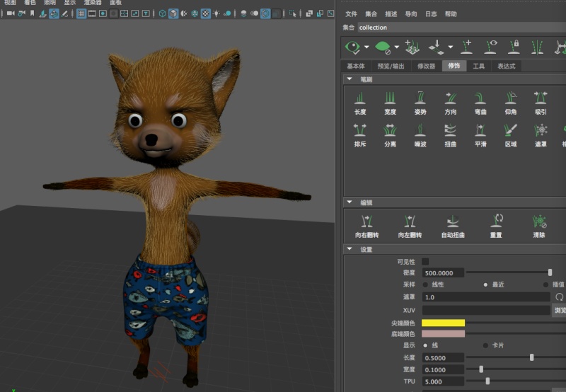Click the green leaf clear preview icon
The height and width of the screenshot is (392, 566).
383,47
